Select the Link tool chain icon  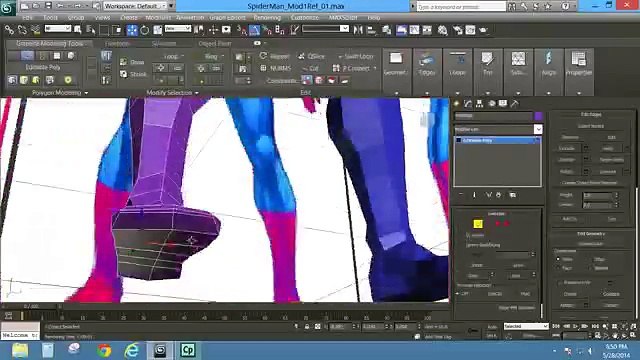9,29
